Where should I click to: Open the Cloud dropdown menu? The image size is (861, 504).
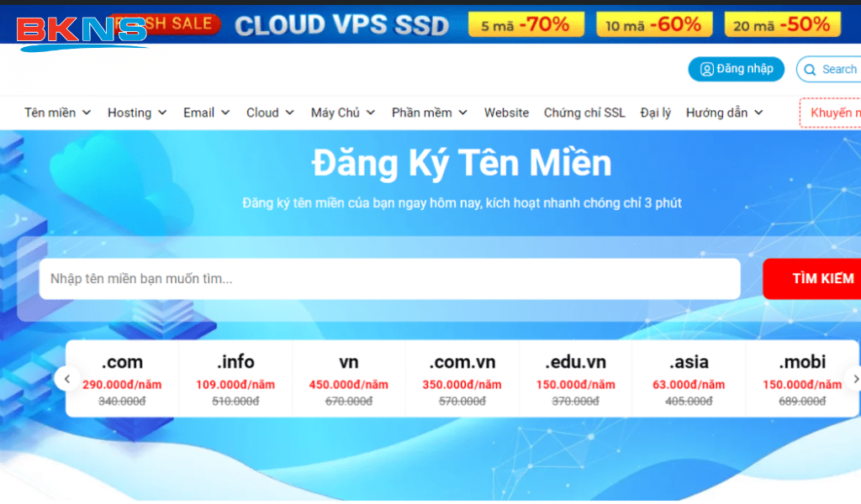(270, 113)
